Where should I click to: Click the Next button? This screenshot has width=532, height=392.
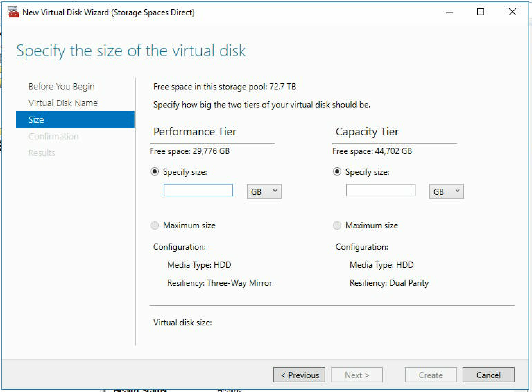357,375
